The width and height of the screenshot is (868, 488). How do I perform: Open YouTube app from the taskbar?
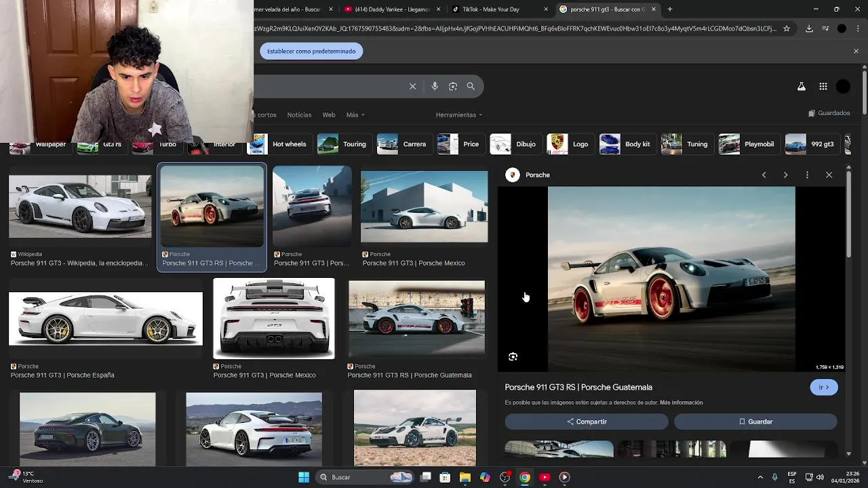tap(545, 477)
